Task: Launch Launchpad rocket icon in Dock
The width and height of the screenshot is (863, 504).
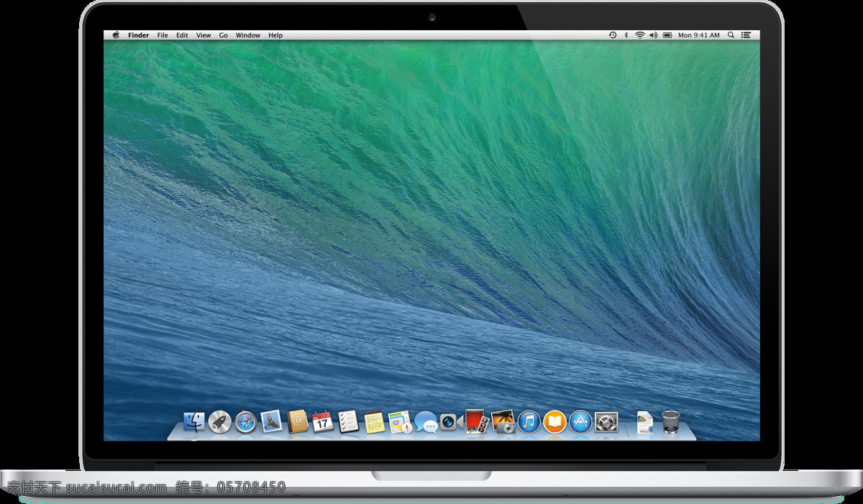Action: 219,422
